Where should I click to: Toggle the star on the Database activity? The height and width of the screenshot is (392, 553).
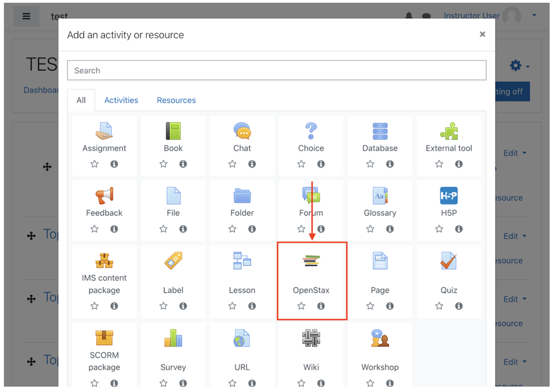coord(370,164)
